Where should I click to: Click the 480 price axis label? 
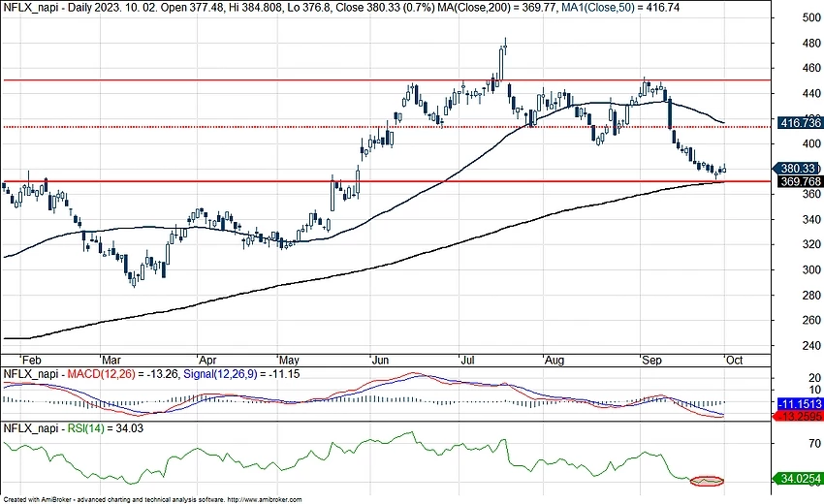pyautogui.click(x=811, y=43)
